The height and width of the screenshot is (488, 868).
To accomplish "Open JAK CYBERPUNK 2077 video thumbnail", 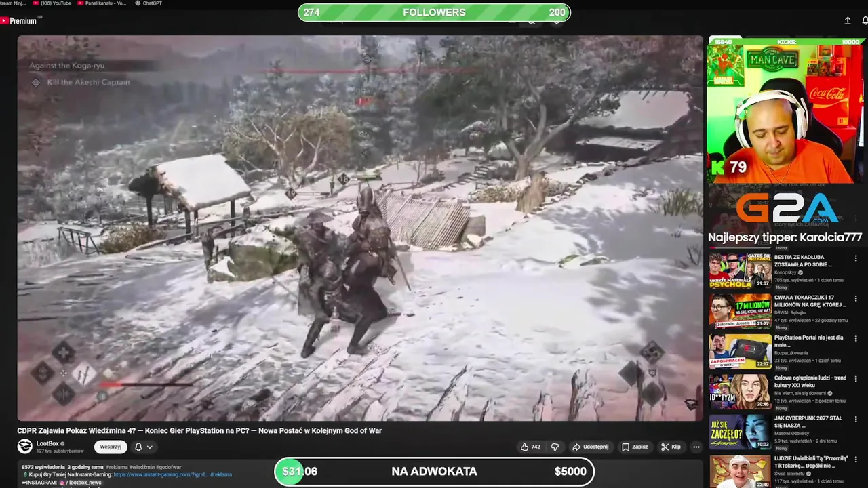I will (x=740, y=432).
